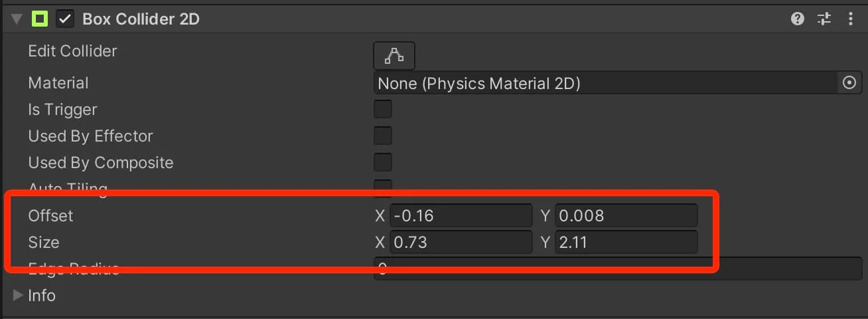Click the Offset X value field
868x319 pixels.
(461, 216)
